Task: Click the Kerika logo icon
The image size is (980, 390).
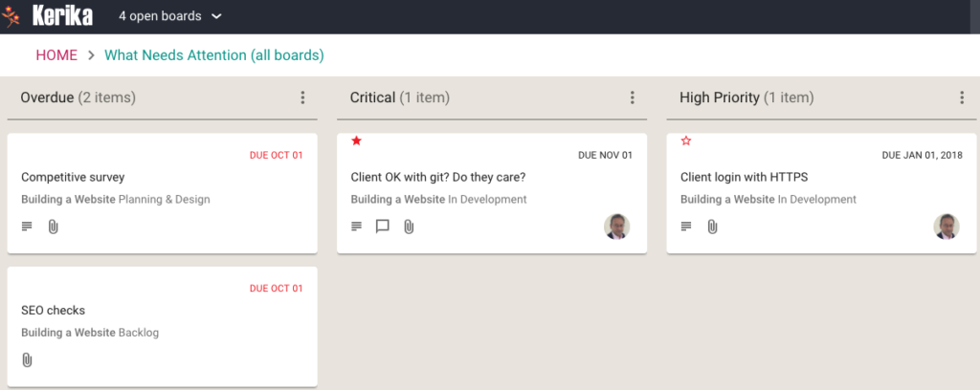Action: point(11,16)
